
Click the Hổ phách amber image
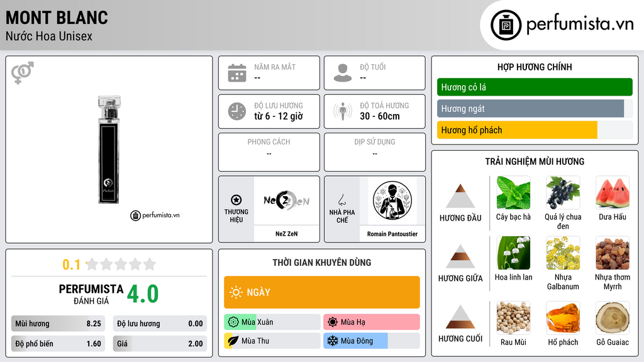click(563, 317)
